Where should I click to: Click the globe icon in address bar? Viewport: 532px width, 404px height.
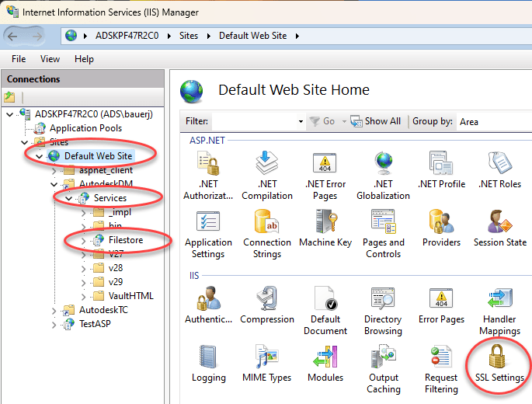[x=71, y=35]
